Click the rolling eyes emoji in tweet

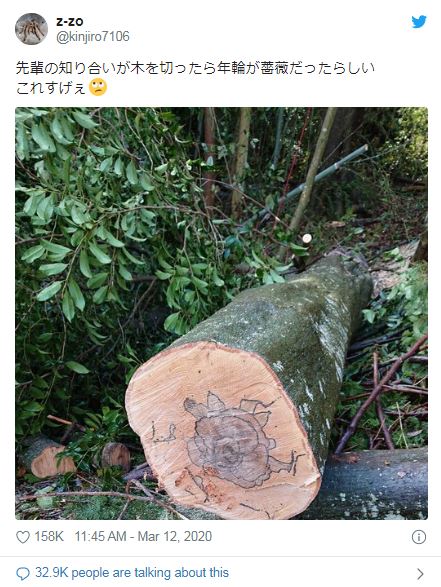98,87
